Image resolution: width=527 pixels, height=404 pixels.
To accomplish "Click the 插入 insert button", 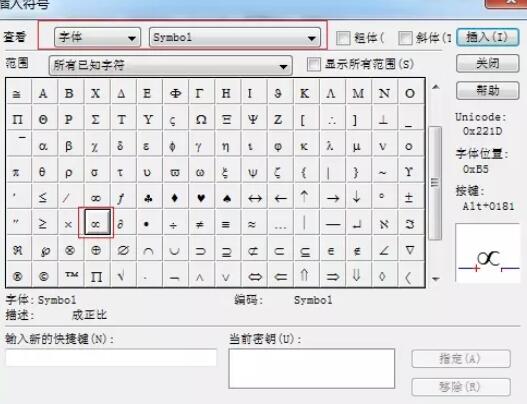I will pos(487,37).
